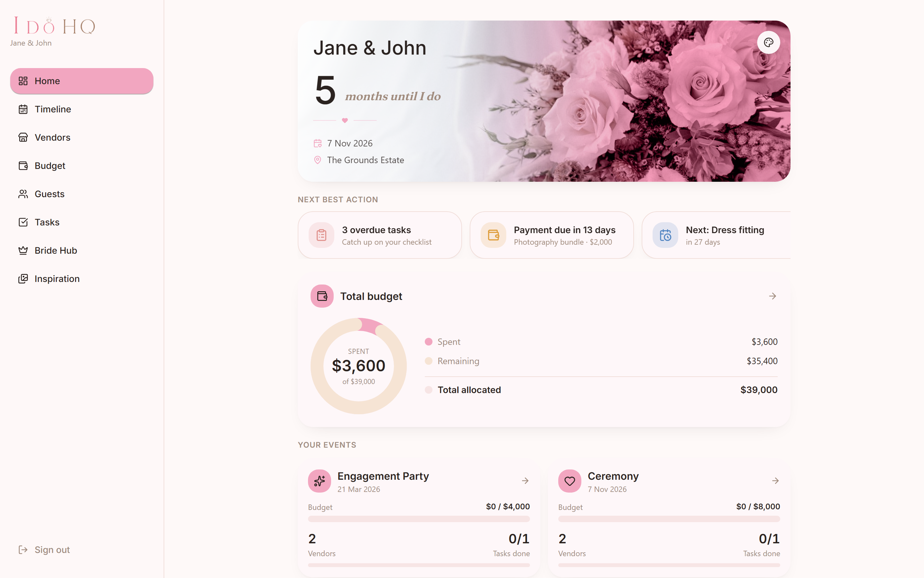Click the venue location pin icon
This screenshot has width=924, height=578.
[318, 160]
